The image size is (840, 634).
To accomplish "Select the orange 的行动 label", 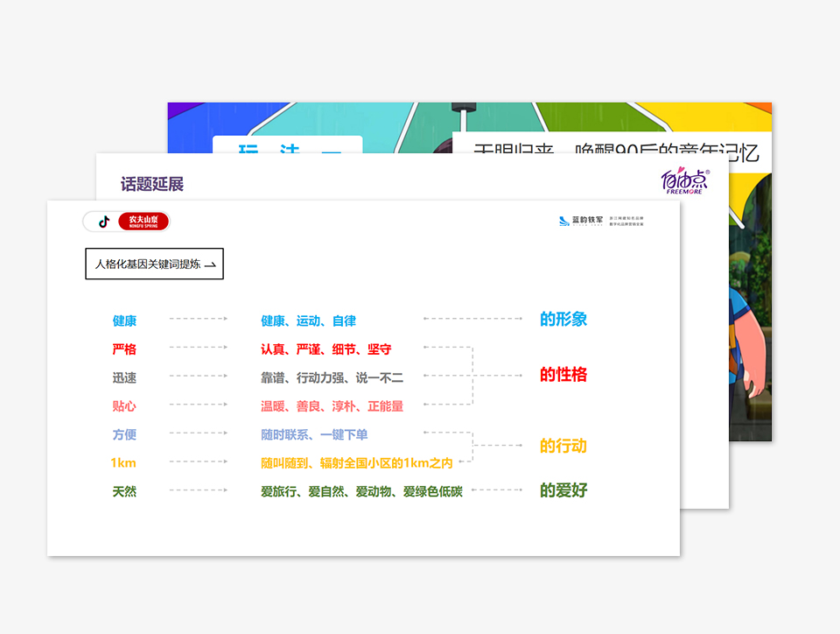I will [x=563, y=447].
